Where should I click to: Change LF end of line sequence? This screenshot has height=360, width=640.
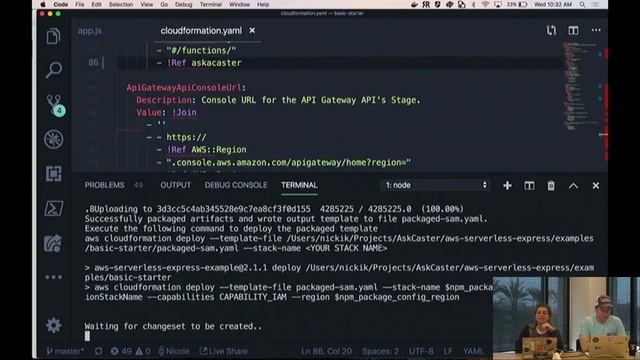pyautogui.click(x=448, y=351)
